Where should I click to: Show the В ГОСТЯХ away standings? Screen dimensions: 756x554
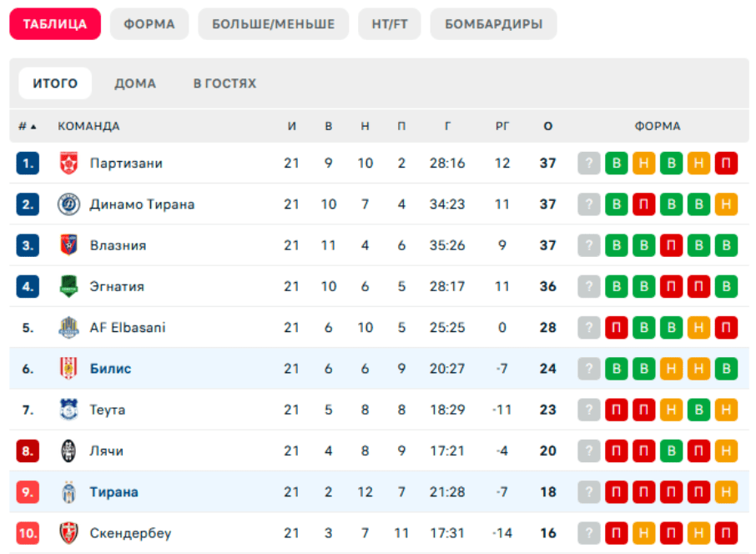pyautogui.click(x=224, y=83)
